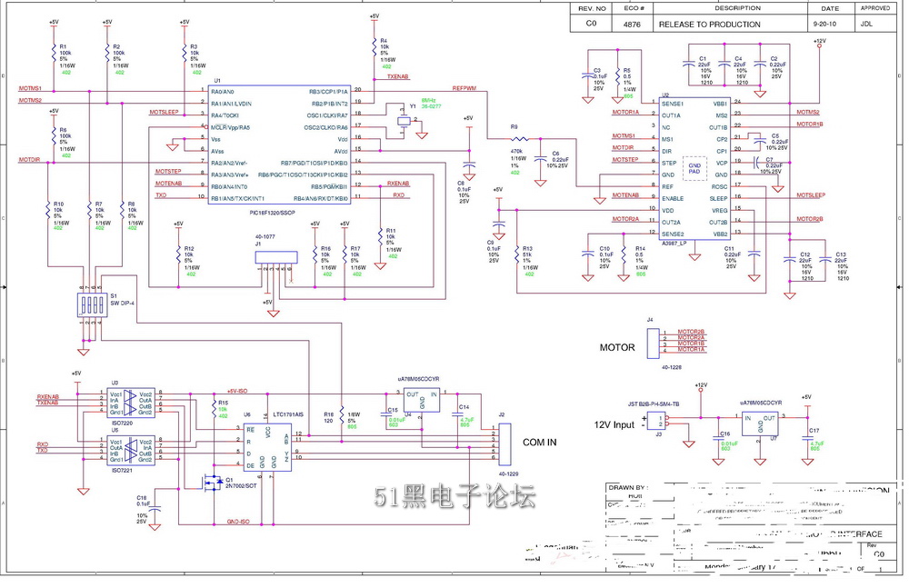
Task: Select the R9 470k resistor
Action: [x=519, y=139]
